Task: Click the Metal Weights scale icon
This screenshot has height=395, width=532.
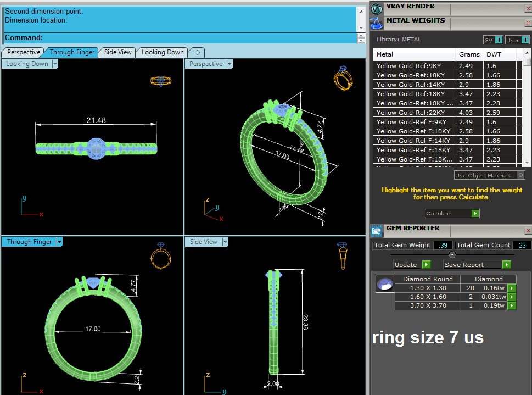Action: (x=377, y=23)
